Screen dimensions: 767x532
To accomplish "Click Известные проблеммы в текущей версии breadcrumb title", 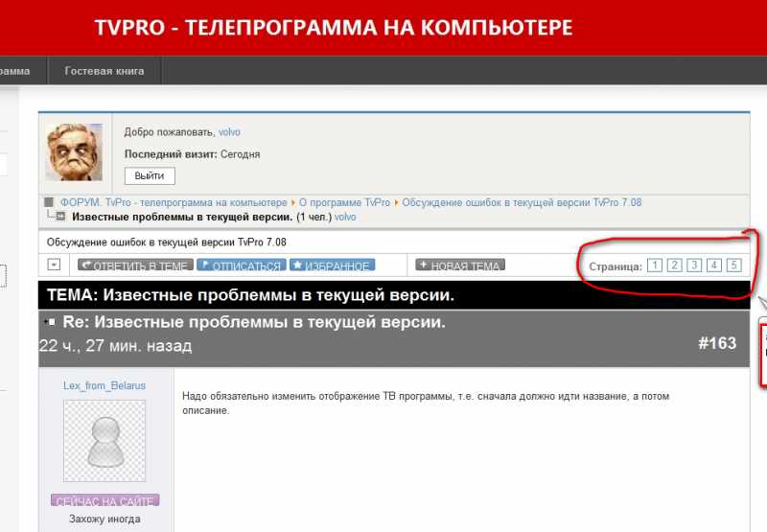I will click(182, 217).
